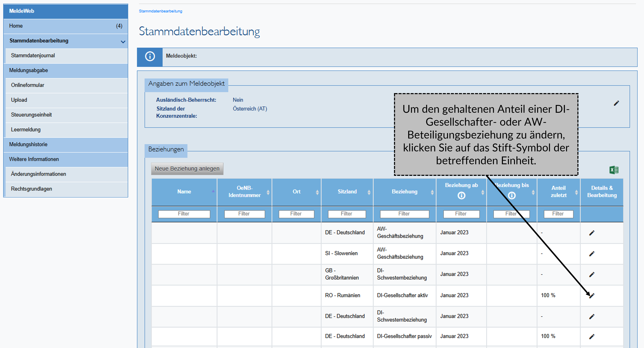
Task: Edit the GB - Großbritannien DI-Schwesternbeziehung entry
Action: coord(592,274)
